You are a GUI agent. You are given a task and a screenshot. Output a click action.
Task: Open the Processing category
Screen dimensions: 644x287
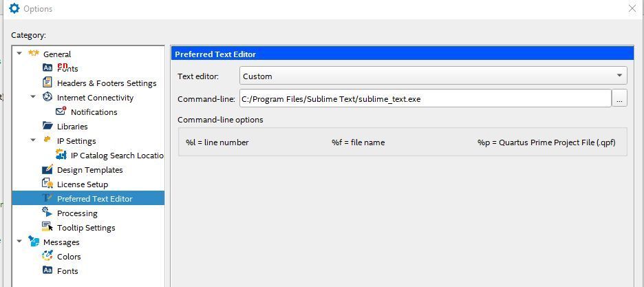click(77, 213)
